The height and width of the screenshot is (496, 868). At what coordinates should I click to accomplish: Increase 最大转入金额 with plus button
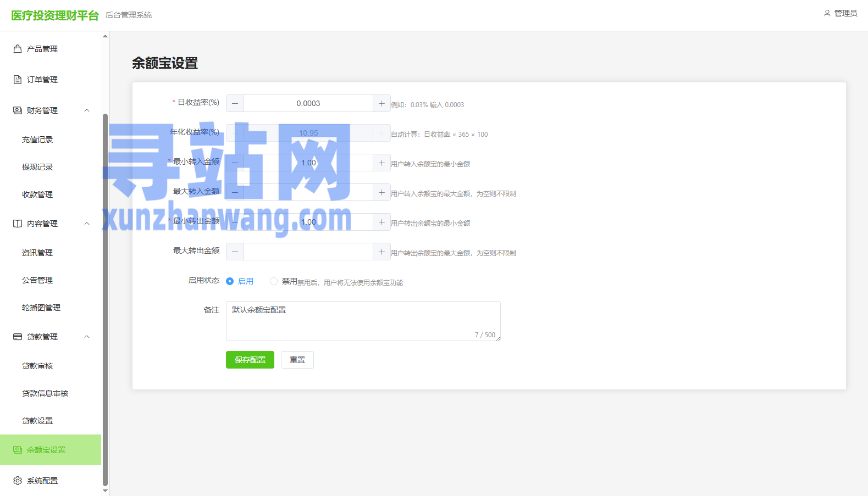tap(382, 192)
